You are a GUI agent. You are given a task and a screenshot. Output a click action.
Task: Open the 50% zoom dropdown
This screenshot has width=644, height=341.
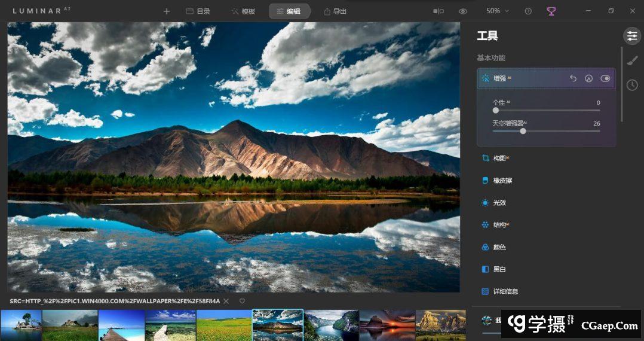498,11
